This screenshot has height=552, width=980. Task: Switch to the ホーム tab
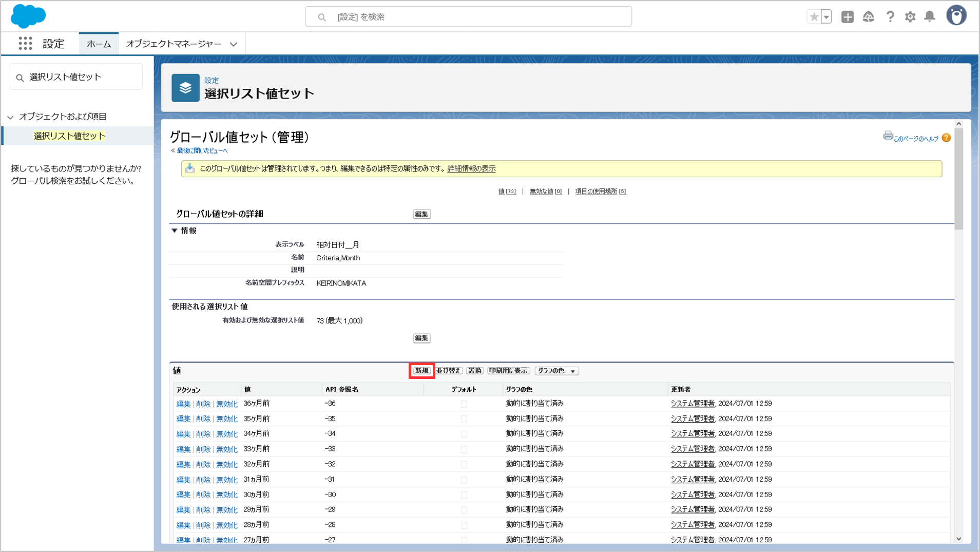pos(99,44)
